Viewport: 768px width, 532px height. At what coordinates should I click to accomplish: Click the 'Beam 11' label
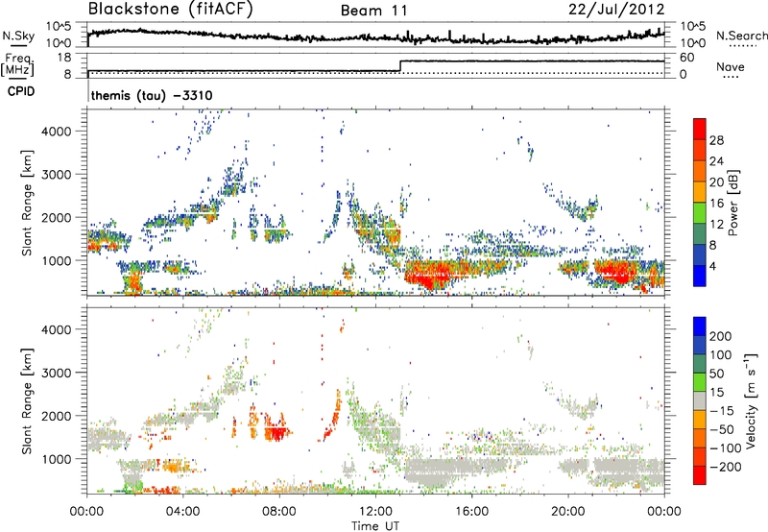coord(374,11)
